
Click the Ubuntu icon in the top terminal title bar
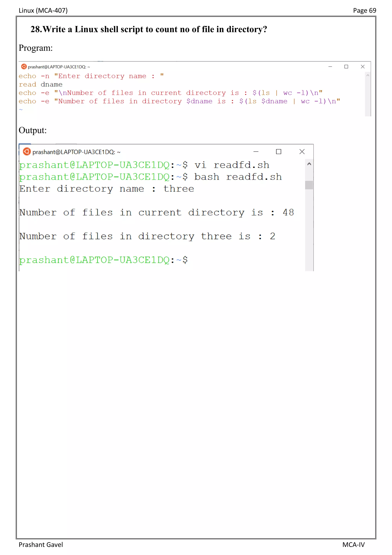24,67
